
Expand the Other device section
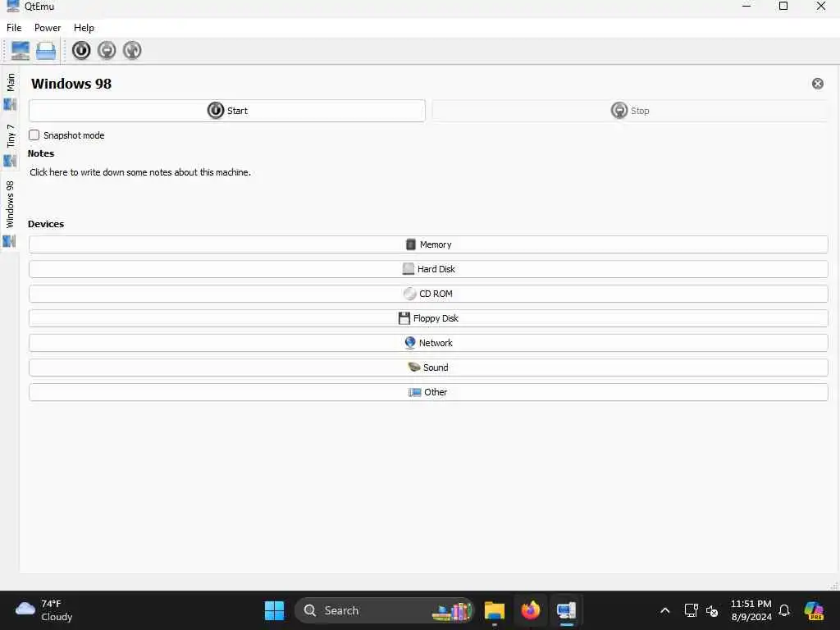tap(428, 392)
